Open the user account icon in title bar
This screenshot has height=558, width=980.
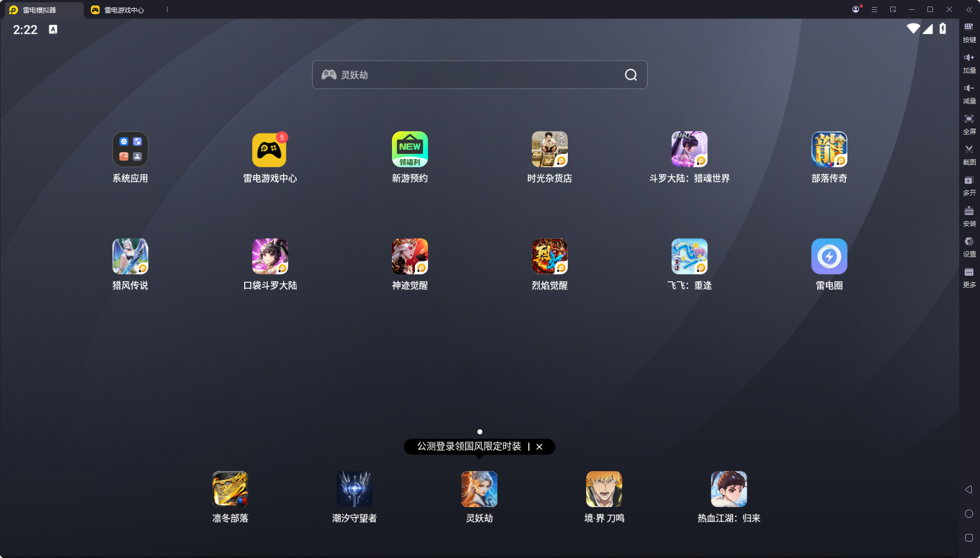click(x=856, y=9)
